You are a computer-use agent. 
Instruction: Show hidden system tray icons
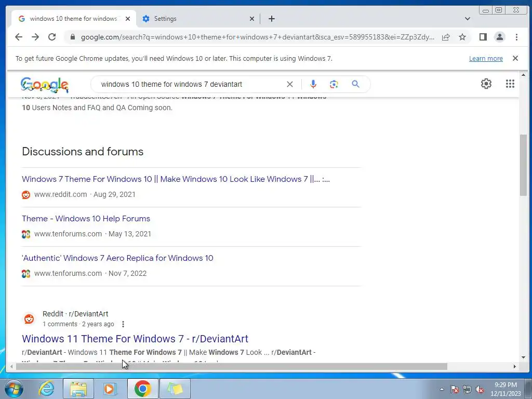442,389
